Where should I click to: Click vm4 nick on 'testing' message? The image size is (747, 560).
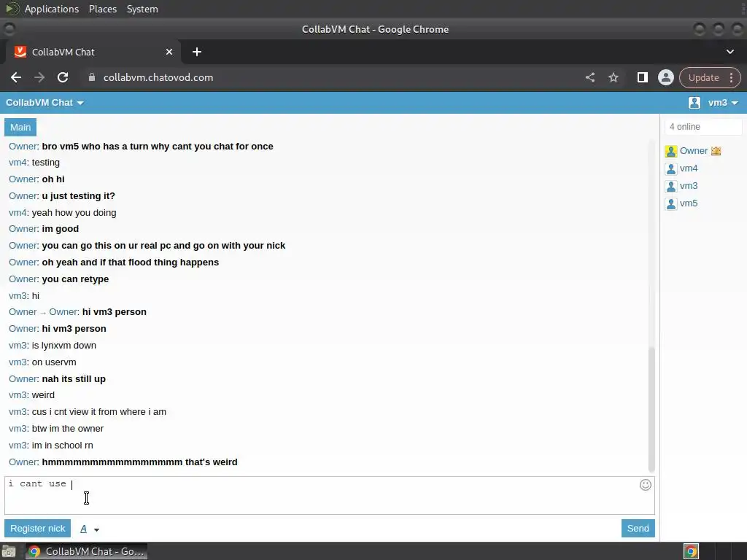point(18,163)
